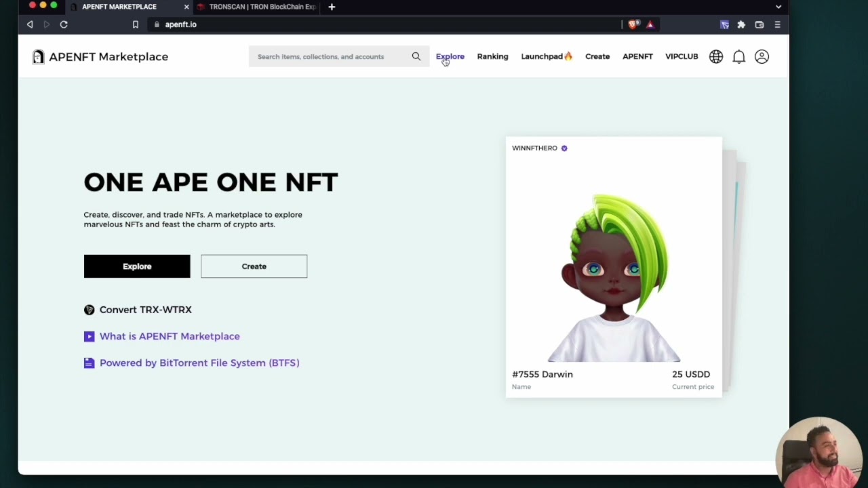Click the outlined Create button
Image resolution: width=868 pixels, height=488 pixels.
254,266
